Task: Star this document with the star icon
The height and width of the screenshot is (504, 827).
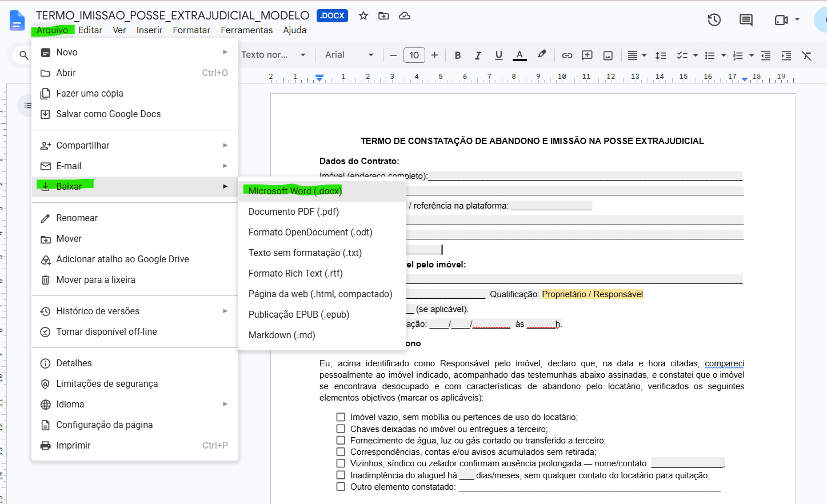Action: (x=363, y=15)
